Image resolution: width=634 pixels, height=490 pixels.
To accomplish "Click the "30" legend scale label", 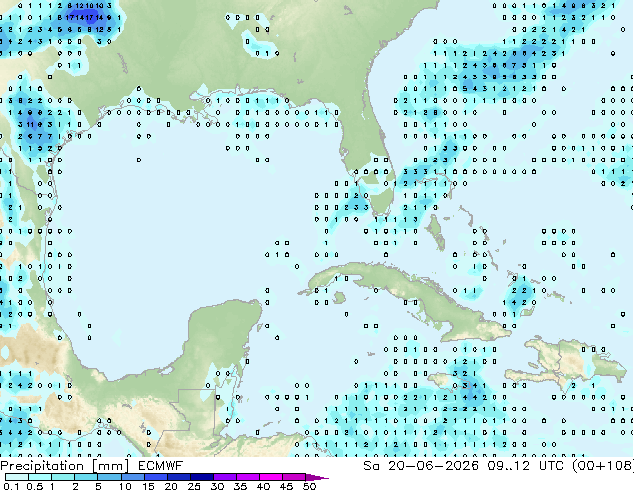I will (x=217, y=486).
